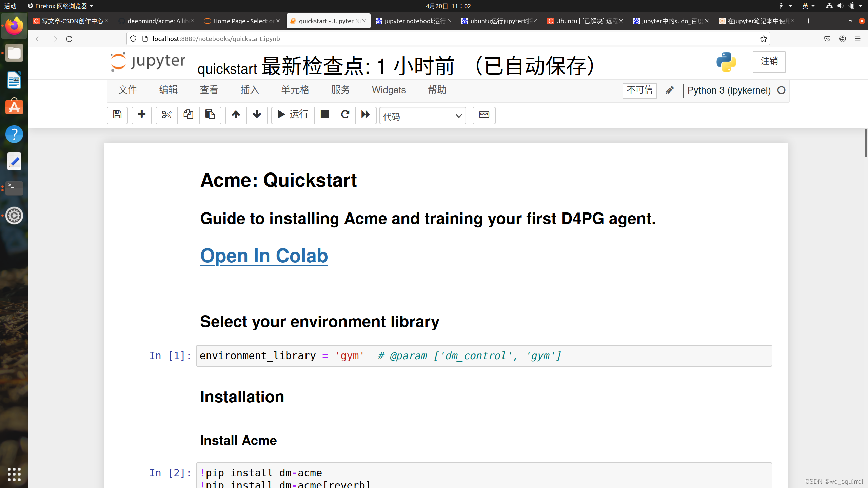Click site identity shield icon

click(x=133, y=39)
